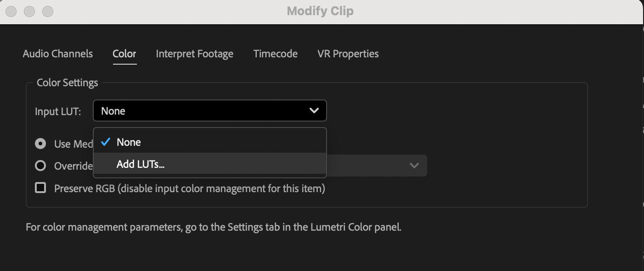Close the Modify Clip window

coord(11,11)
